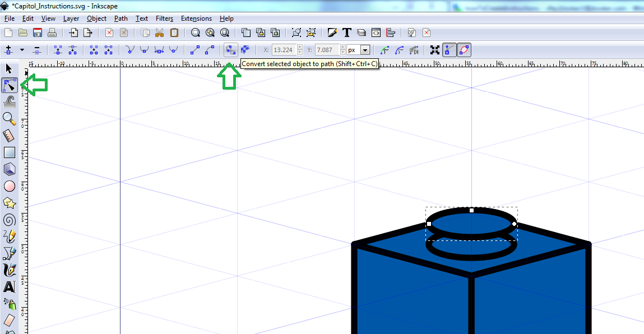Make selected segments curves
Viewport: 644px width, 334px height.
coord(210,50)
